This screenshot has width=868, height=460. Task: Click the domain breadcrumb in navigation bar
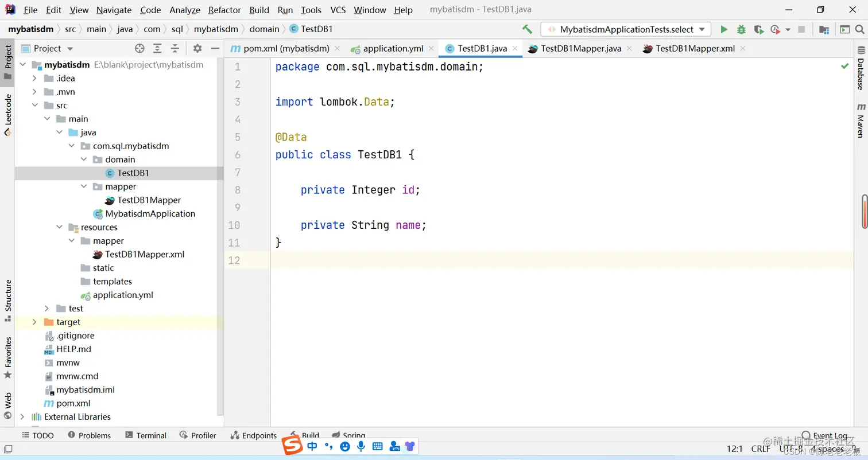264,29
